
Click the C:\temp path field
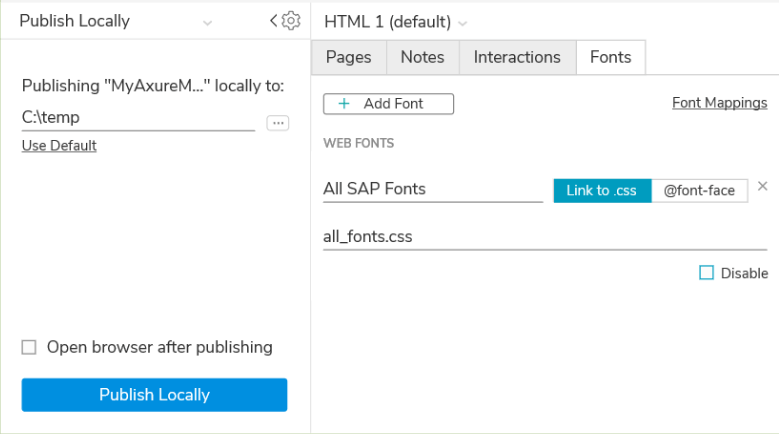pos(138,118)
